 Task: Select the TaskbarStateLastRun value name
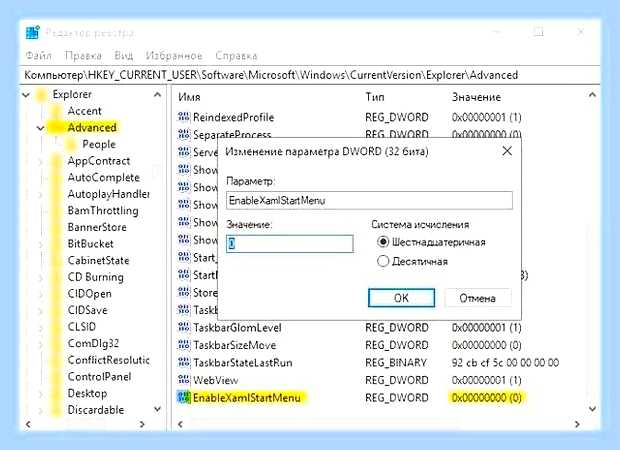(x=242, y=363)
